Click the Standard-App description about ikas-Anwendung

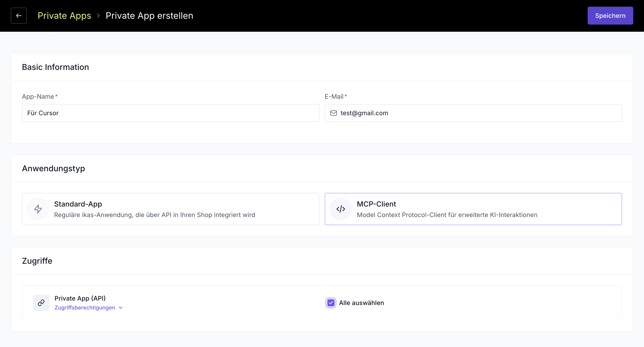155,215
